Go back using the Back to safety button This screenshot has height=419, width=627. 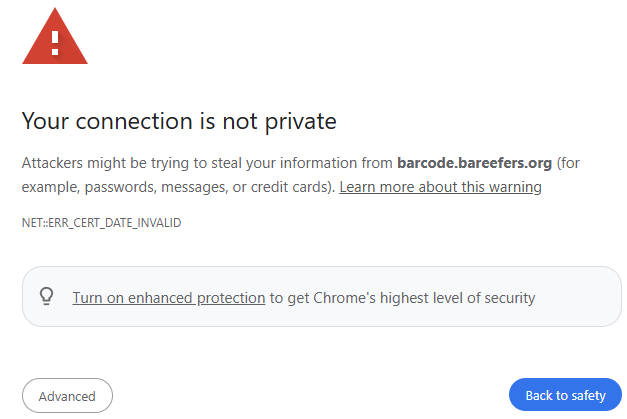click(x=565, y=395)
